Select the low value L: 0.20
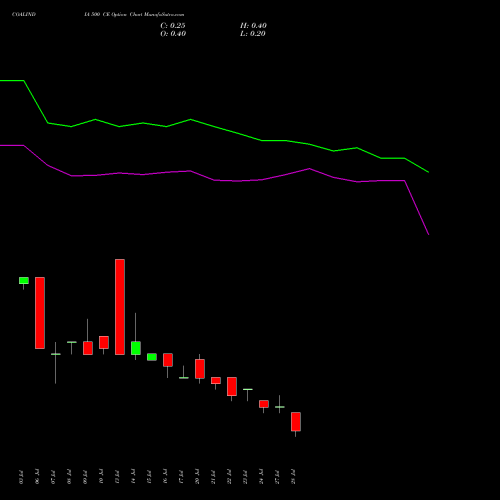500x500 pixels. pos(253,34)
